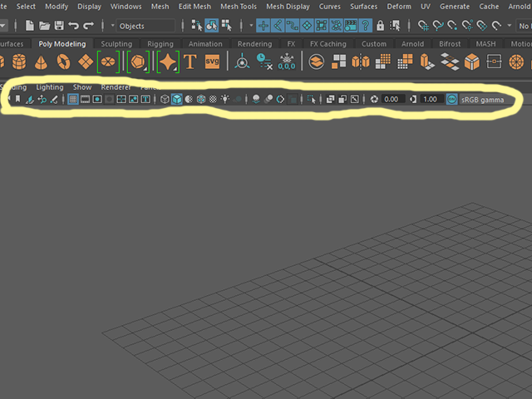The width and height of the screenshot is (532, 399).
Task: Open the Windows menu
Action: [x=126, y=7]
